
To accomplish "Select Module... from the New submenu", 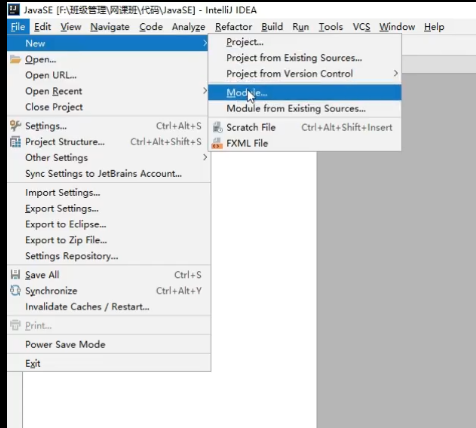I will [305, 93].
